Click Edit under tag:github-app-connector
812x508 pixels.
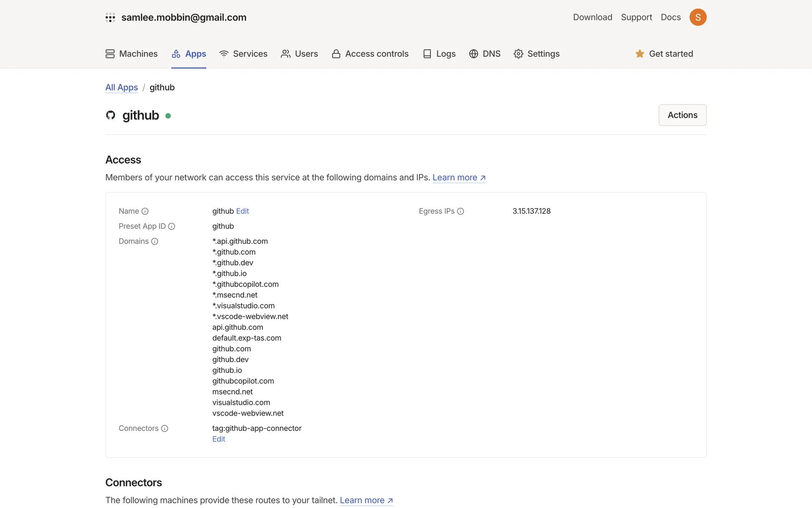pos(219,439)
